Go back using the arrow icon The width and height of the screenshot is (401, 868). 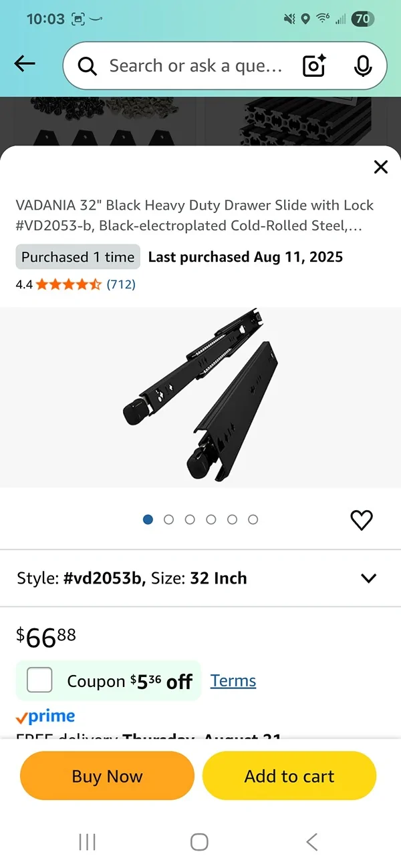(24, 63)
